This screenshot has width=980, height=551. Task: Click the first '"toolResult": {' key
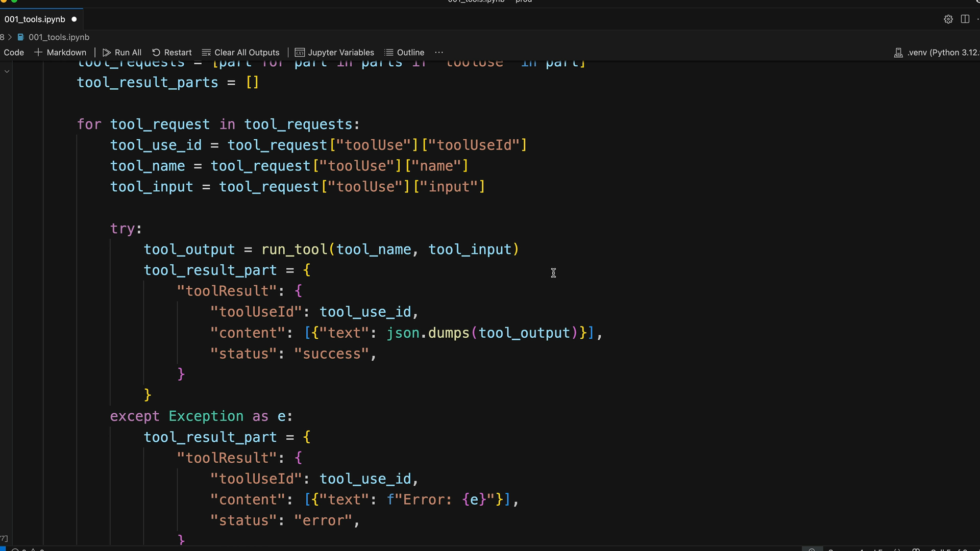[239, 291]
